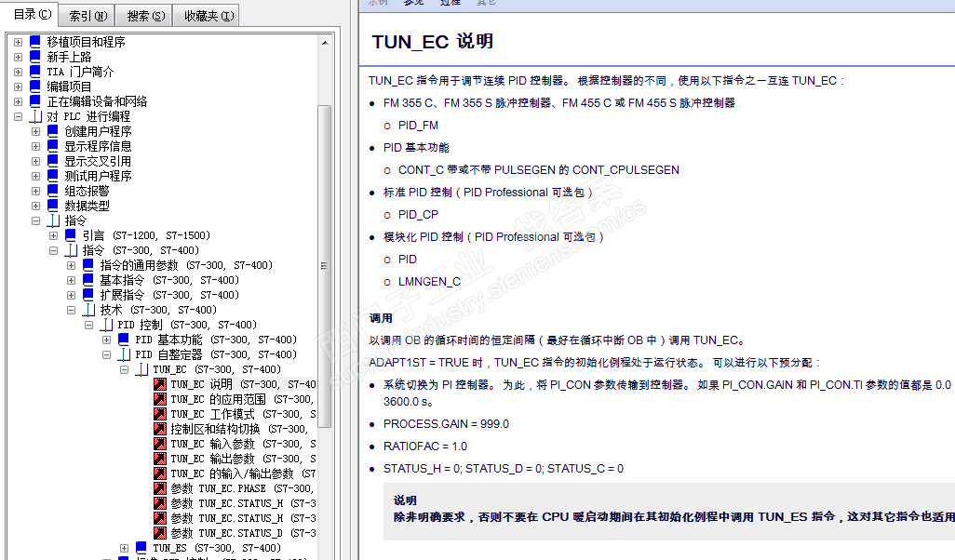955x560 pixels.
Task: Click topic icon of TUN_EC 输入参数
Action: point(159,444)
